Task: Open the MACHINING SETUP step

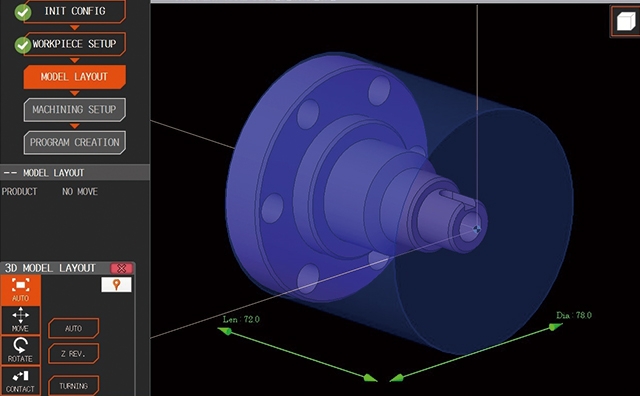Action: (x=74, y=109)
